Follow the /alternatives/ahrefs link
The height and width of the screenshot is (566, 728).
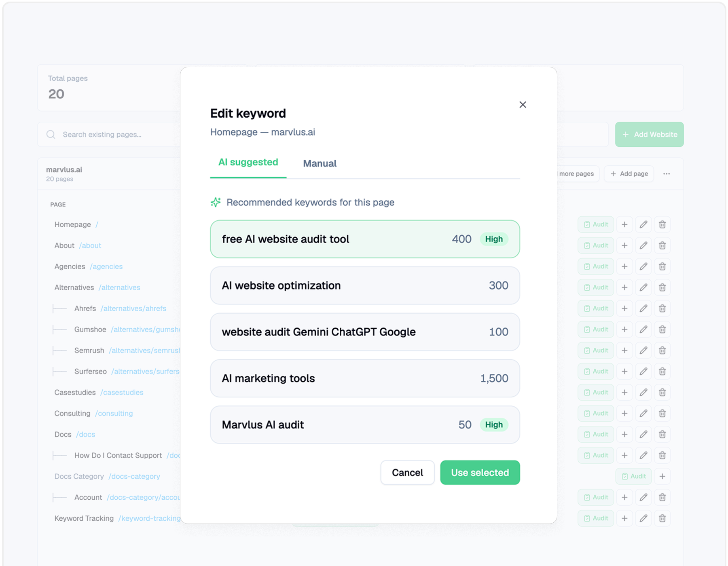[x=133, y=308]
